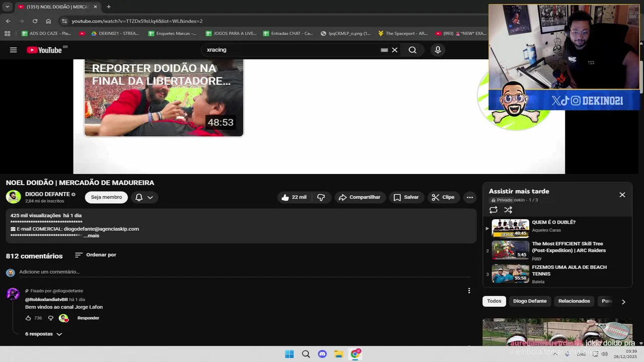Open File Explorer from the taskbar

point(339,354)
